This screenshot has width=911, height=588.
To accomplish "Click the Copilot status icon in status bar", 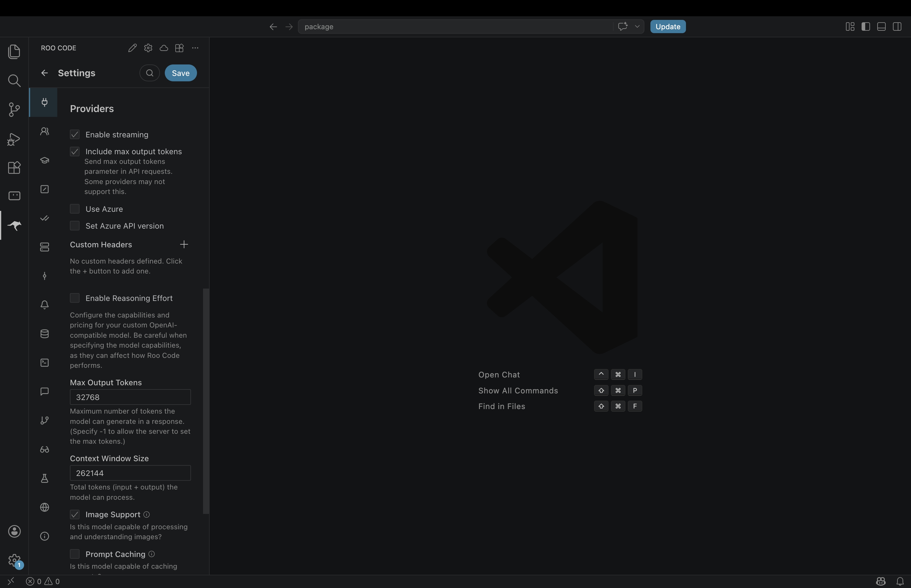I will [881, 581].
